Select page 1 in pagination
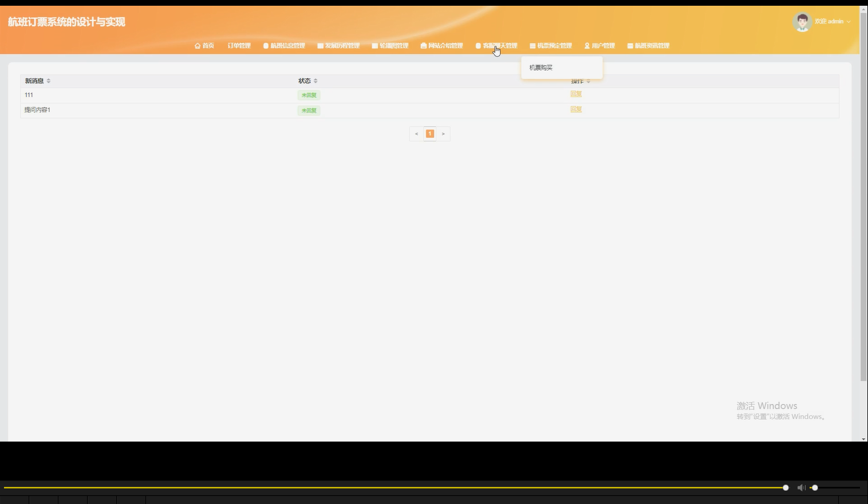 pos(429,133)
